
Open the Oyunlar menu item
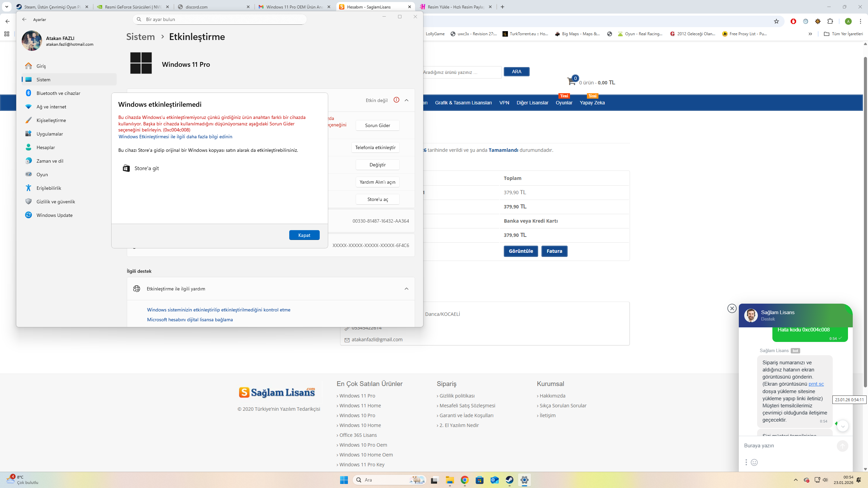tap(564, 103)
